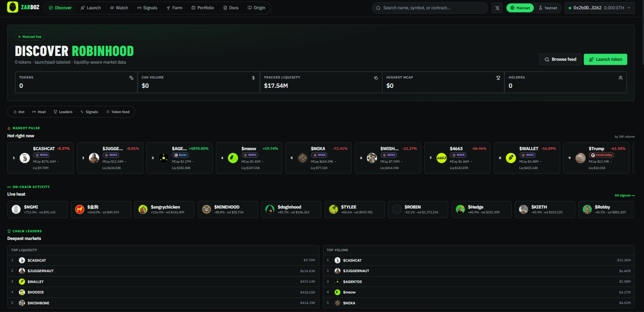Open $NOXA row in Top Volume

click(x=479, y=303)
